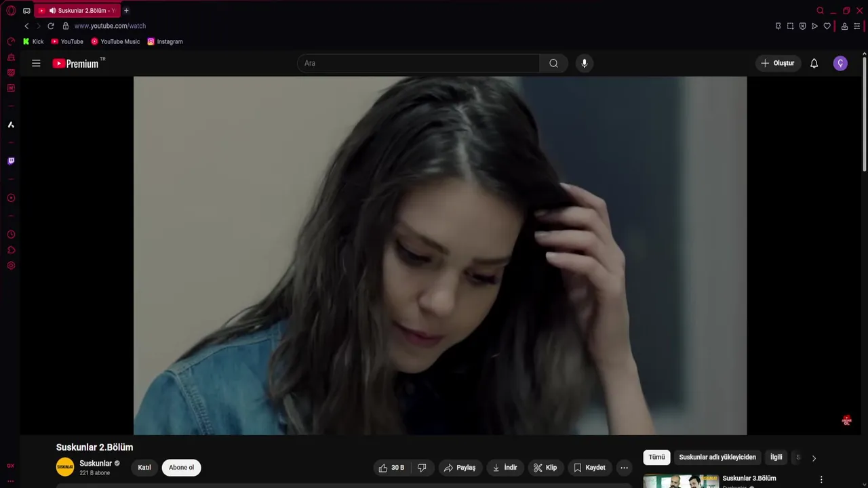
Task: Open GX Control speedometer sidebar icon
Action: [11, 41]
